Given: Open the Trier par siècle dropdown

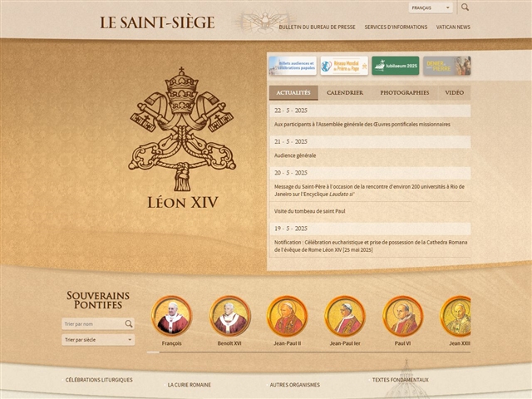Looking at the screenshot, I should [x=98, y=340].
